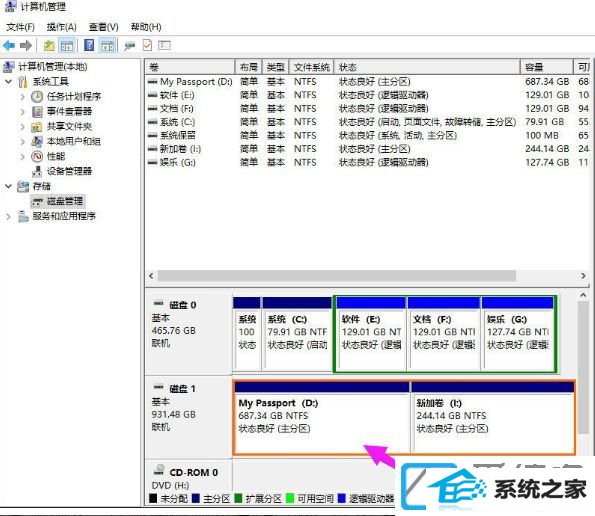Screen dimensions: 595x516
Task: Toggle the show/hide console tree button
Action: pyautogui.click(x=67, y=46)
